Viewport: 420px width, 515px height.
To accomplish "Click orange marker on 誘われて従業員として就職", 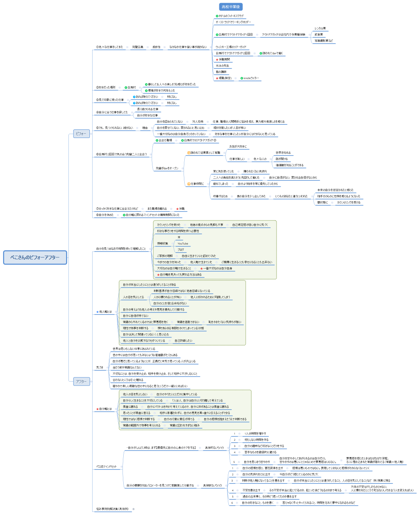I will pos(189,153).
